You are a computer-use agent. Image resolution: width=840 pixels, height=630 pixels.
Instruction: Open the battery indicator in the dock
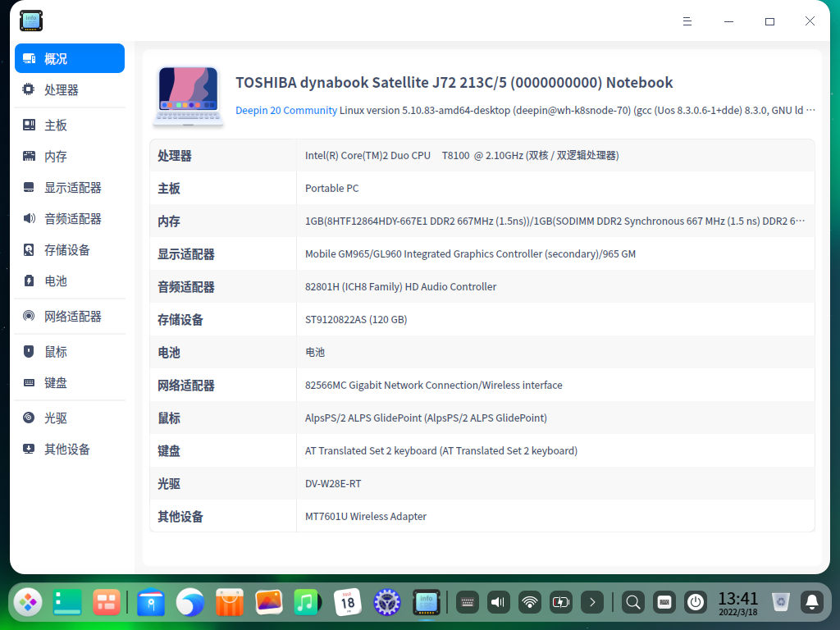coord(561,602)
